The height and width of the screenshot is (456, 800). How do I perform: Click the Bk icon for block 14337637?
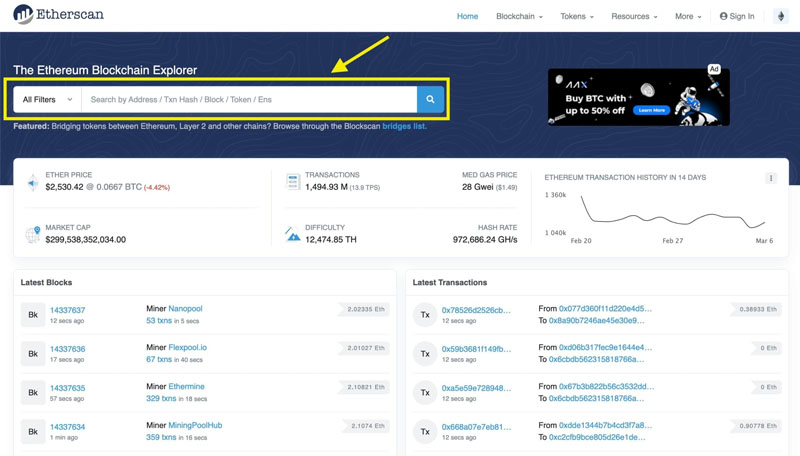pyautogui.click(x=33, y=315)
